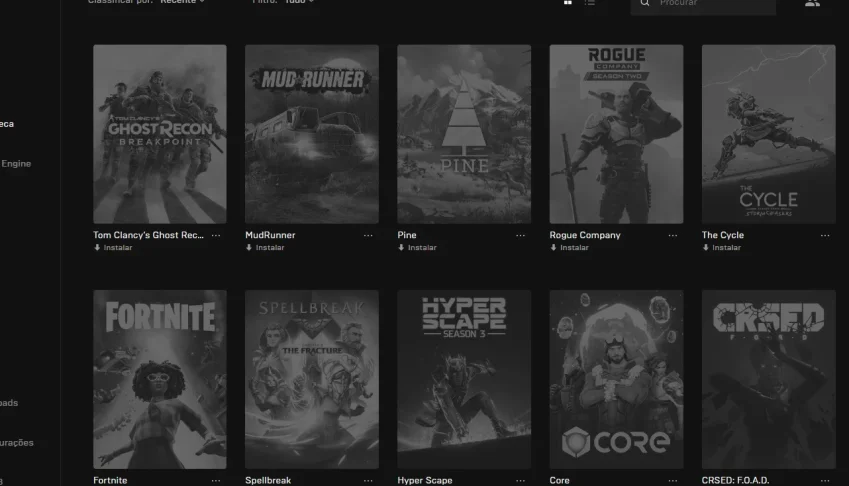
Task: Select the Biblioteca item in the sidebar
Action: click(x=7, y=124)
